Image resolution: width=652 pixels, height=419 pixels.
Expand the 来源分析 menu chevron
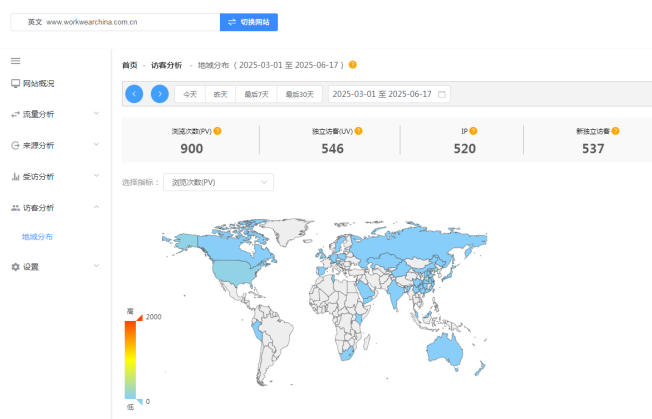96,144
